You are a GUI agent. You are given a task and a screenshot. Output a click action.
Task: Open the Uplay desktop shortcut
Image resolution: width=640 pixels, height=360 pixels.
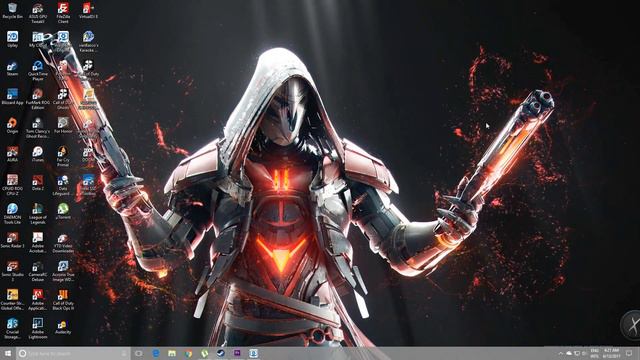(12, 40)
